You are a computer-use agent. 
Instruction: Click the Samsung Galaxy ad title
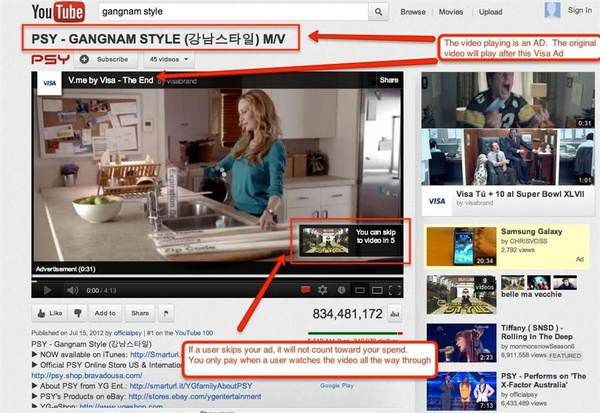coord(532,231)
